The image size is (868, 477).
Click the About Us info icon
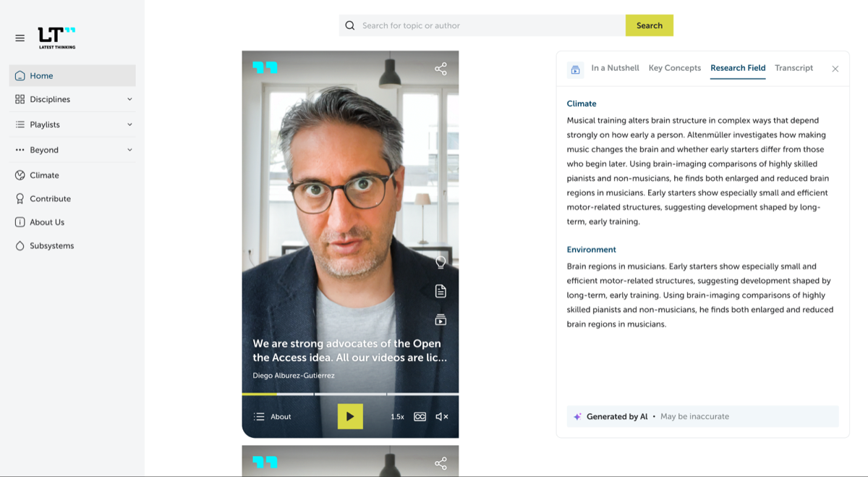[x=20, y=222]
